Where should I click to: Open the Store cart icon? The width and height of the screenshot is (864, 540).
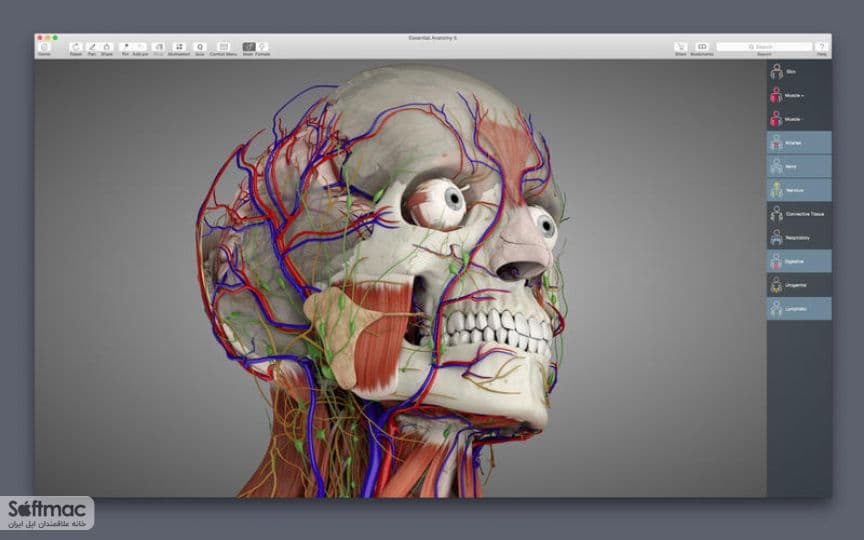coord(681,47)
